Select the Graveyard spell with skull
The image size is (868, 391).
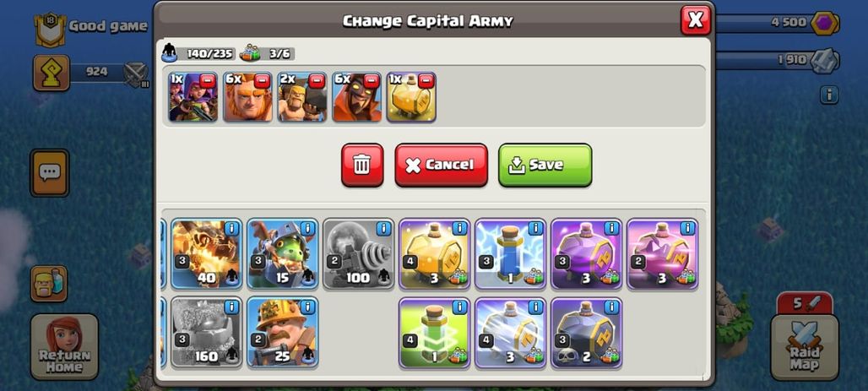coord(586,333)
